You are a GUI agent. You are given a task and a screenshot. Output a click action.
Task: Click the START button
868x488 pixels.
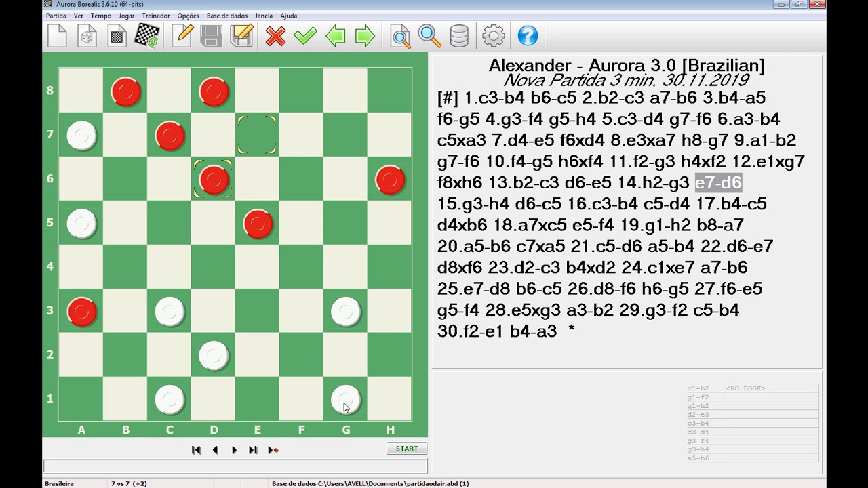pyautogui.click(x=407, y=449)
